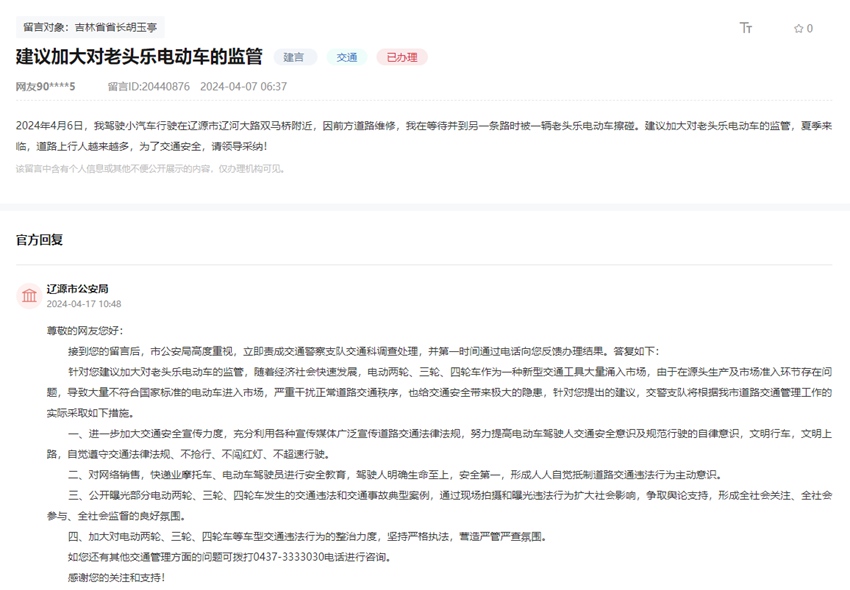
Task: Click the 留言对象 label tag
Action: (x=45, y=28)
